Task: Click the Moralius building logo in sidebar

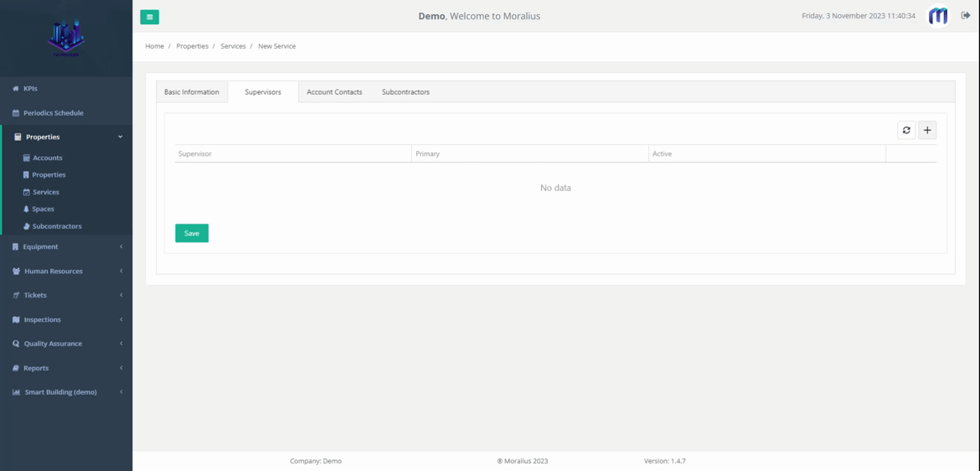Action: 65,39
